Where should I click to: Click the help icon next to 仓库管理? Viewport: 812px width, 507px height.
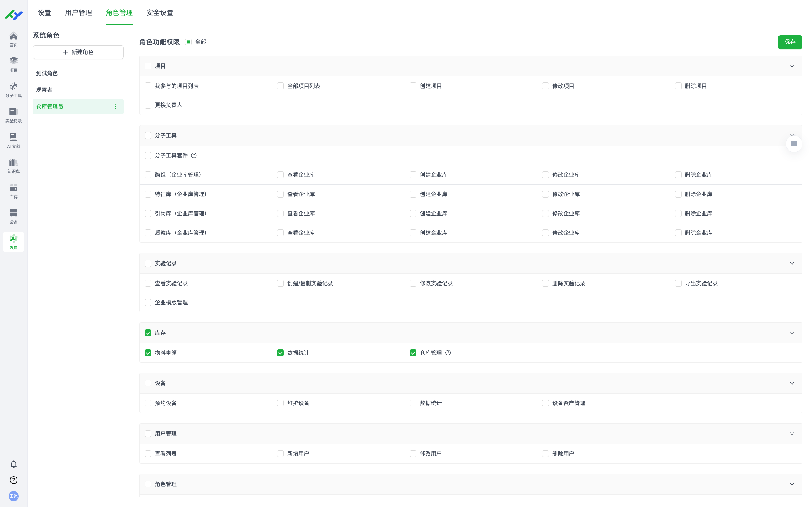[x=448, y=353]
